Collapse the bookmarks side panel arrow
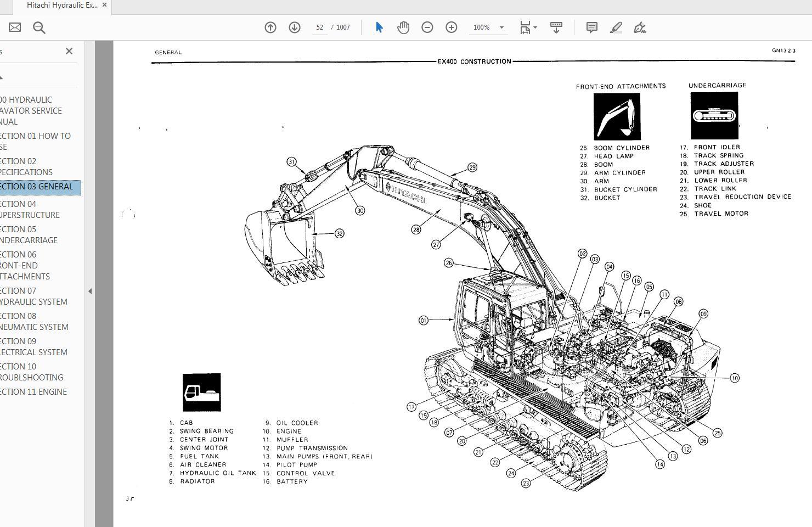The image size is (812, 527). pos(90,291)
